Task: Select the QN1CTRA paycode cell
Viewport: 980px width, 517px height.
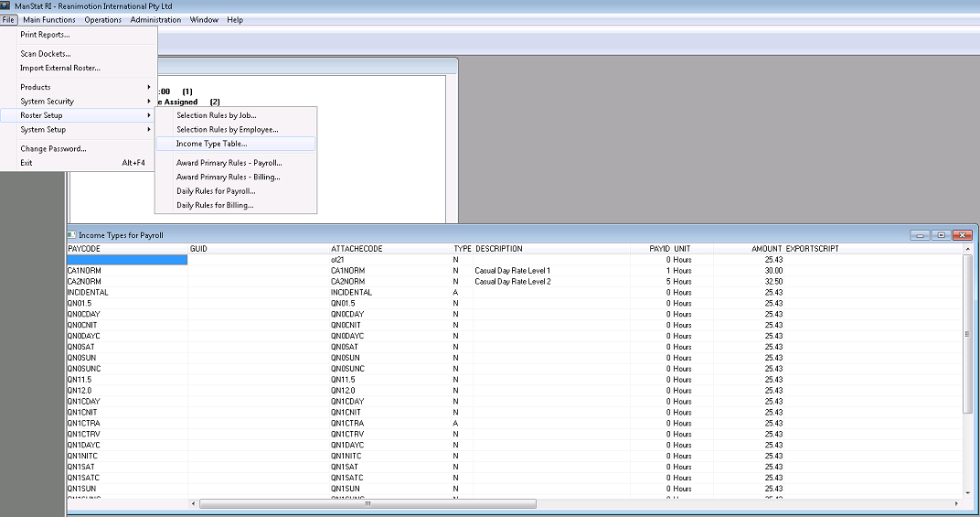Action: point(127,423)
